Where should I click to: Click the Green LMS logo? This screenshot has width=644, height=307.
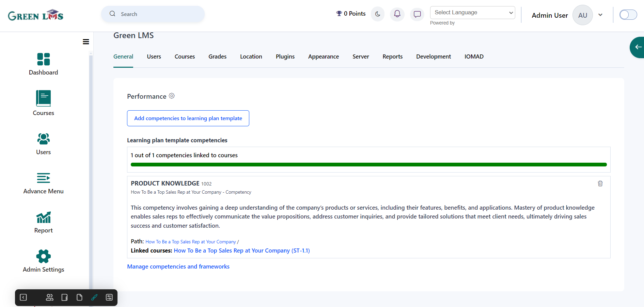tap(36, 15)
